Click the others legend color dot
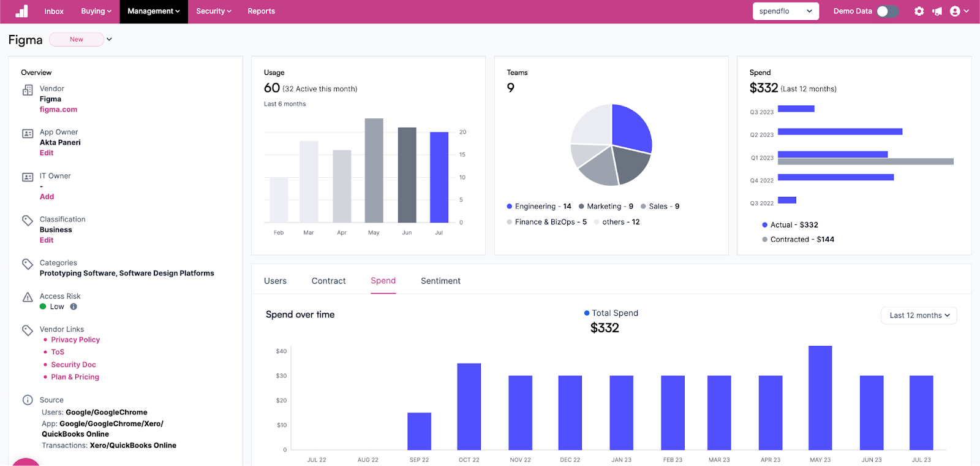The height and width of the screenshot is (466, 980). point(597,222)
